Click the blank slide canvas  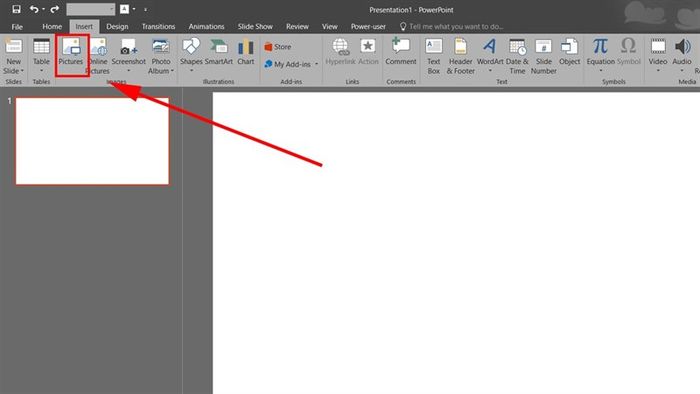pos(456,243)
